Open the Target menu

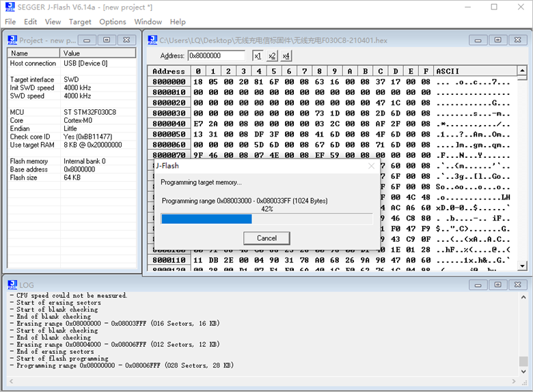pos(80,22)
